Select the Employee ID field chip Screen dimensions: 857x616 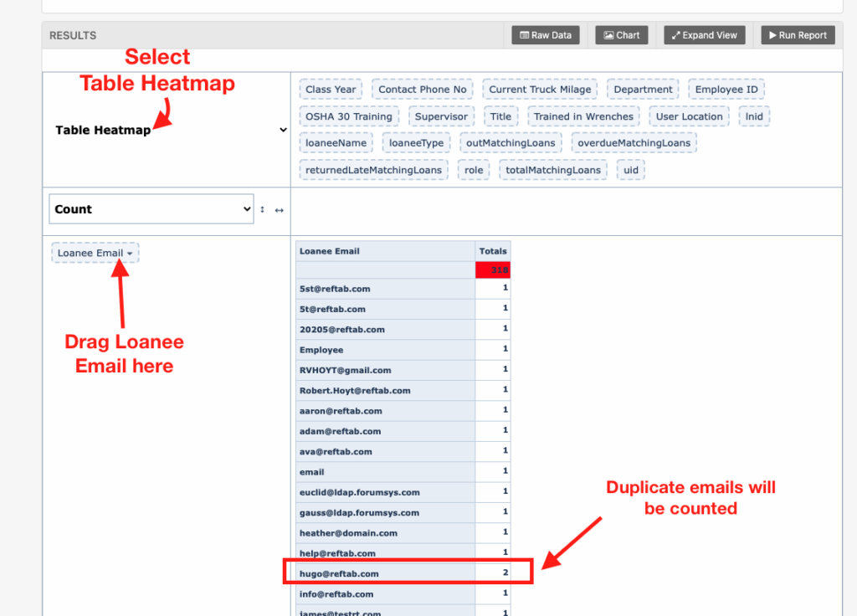pyautogui.click(x=726, y=90)
